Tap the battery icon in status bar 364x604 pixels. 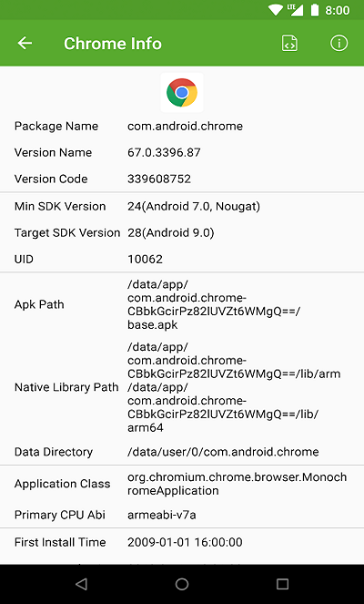(x=315, y=10)
